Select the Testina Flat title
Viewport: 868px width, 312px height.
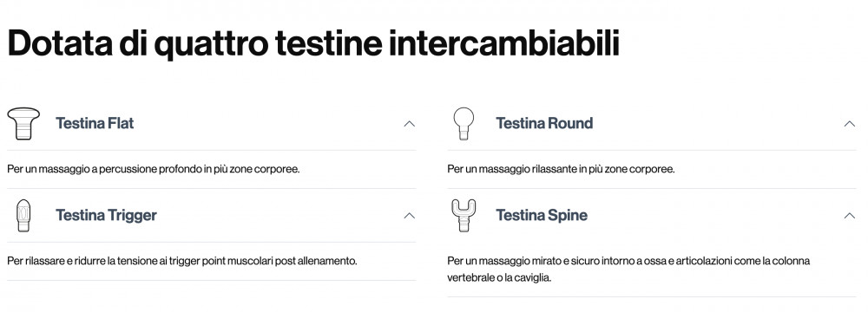[95, 123]
